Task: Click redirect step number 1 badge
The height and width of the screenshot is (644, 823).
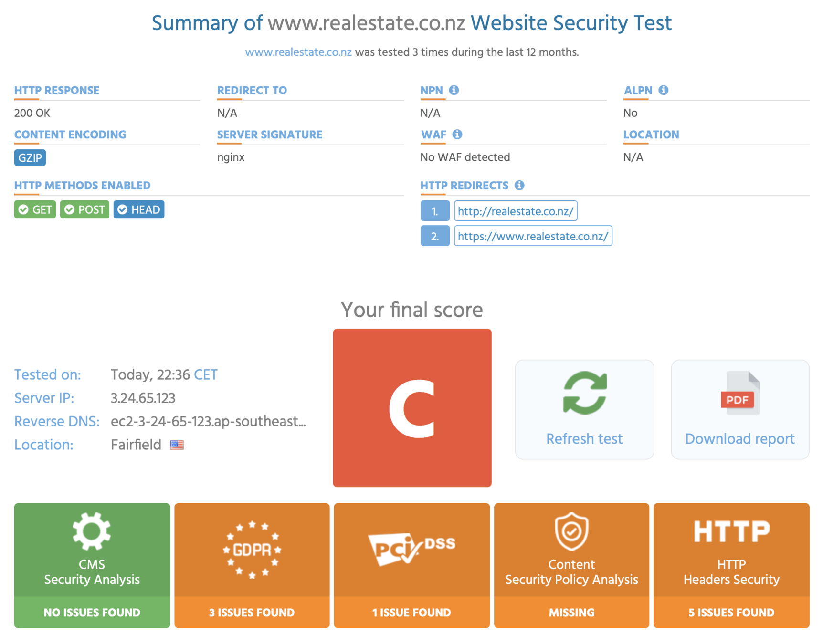Action: [x=435, y=211]
